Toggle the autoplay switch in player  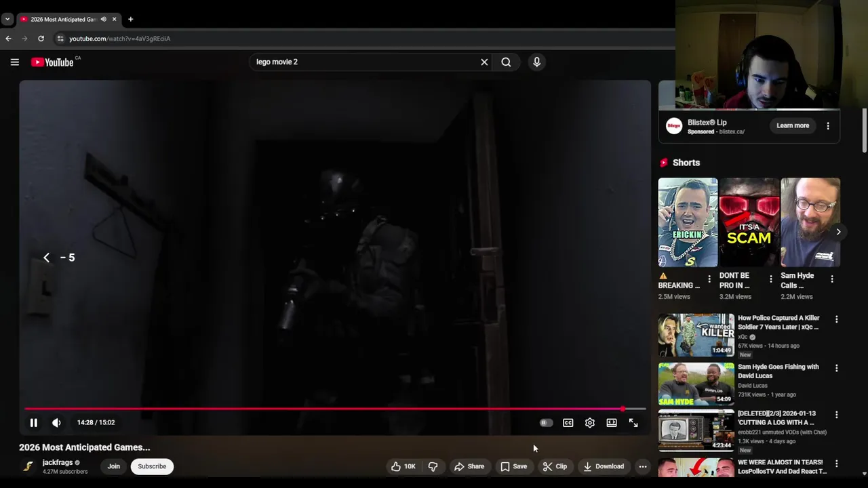point(546,422)
